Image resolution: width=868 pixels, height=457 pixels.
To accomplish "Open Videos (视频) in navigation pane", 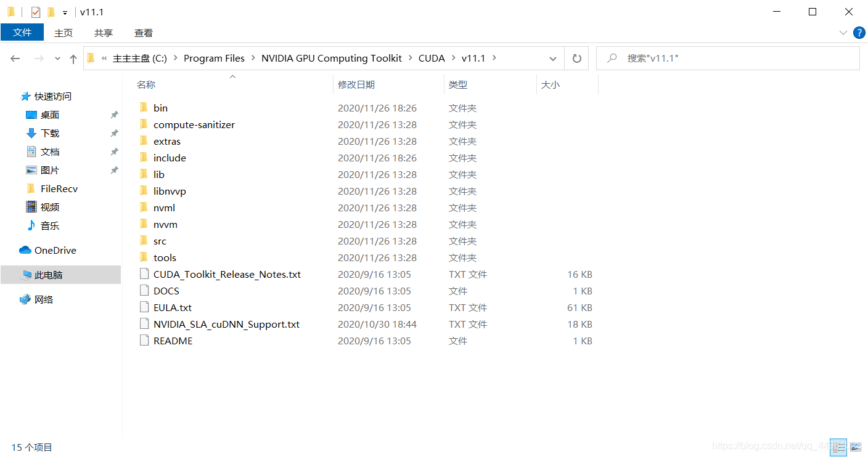I will (43, 207).
